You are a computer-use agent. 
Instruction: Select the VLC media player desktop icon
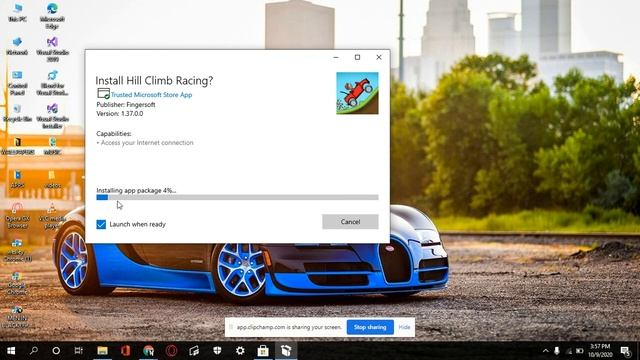pyautogui.click(x=52, y=216)
